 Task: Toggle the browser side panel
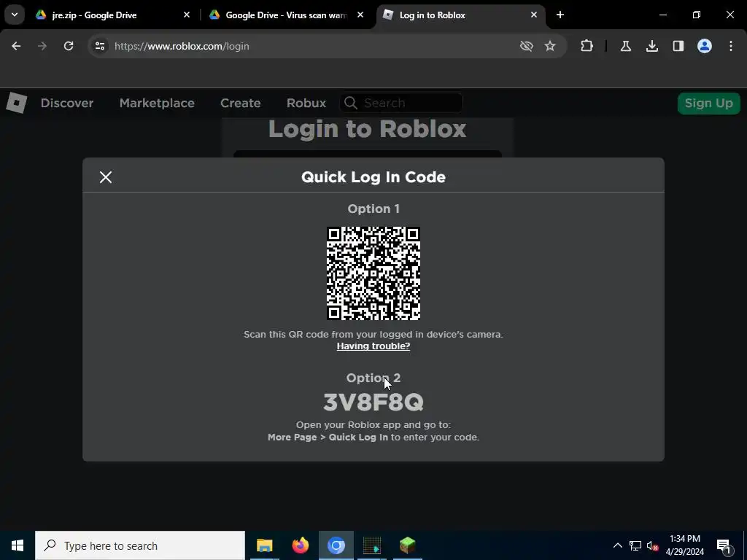pyautogui.click(x=678, y=46)
